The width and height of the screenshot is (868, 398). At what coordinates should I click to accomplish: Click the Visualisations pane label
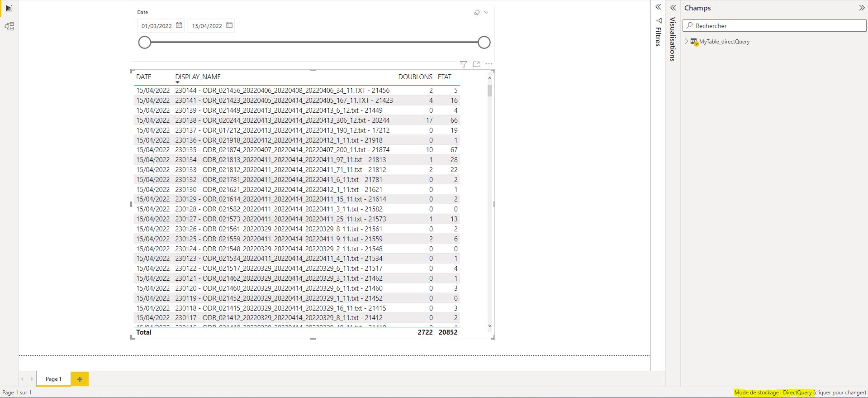pyautogui.click(x=673, y=39)
